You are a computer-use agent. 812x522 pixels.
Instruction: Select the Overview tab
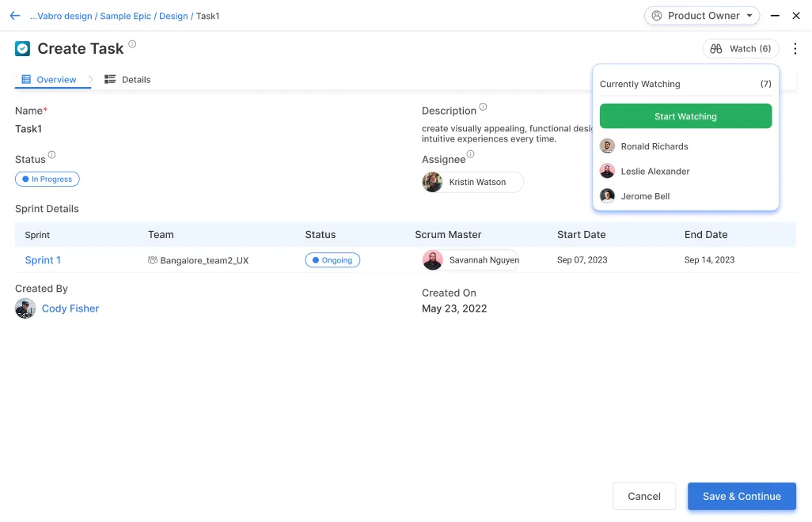point(49,80)
